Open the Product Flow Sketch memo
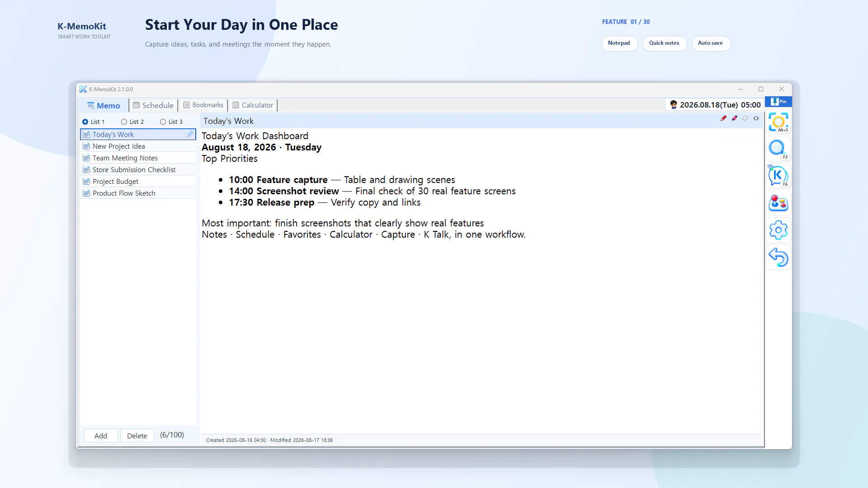The image size is (868, 488). [x=138, y=193]
